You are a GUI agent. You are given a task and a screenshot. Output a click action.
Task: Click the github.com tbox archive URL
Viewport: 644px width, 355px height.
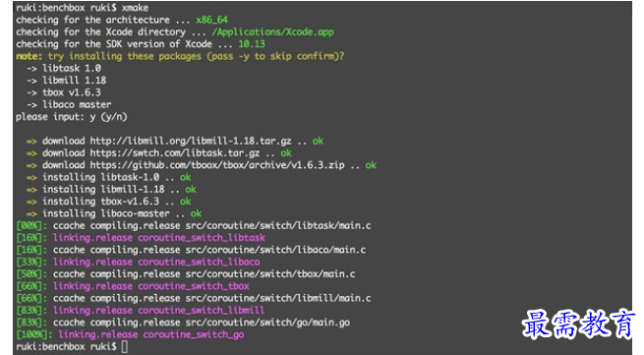pos(217,165)
